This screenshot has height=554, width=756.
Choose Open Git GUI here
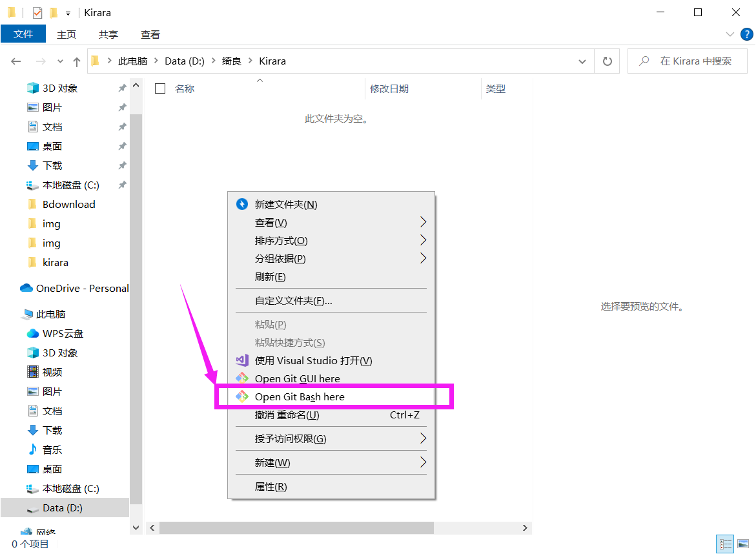point(331,378)
